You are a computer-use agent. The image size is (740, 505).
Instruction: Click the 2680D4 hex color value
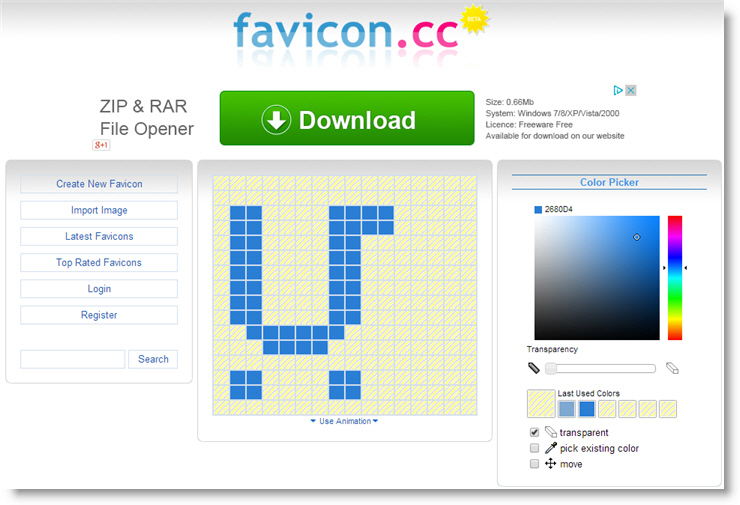click(559, 209)
